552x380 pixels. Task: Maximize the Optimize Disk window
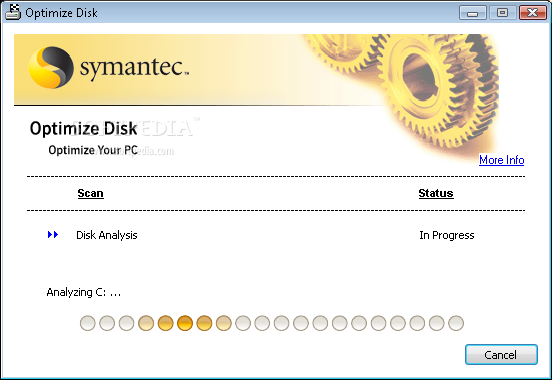point(502,13)
